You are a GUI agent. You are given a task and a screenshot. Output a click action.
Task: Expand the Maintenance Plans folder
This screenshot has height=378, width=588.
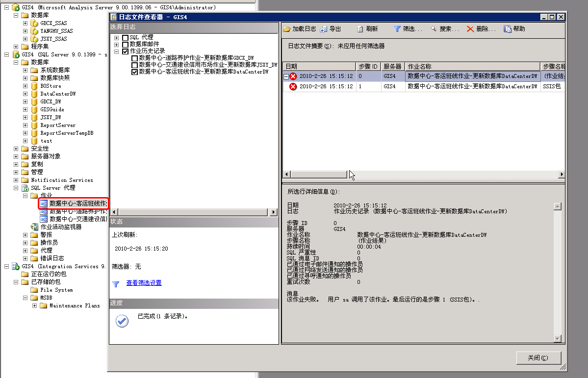pyautogui.click(x=34, y=305)
